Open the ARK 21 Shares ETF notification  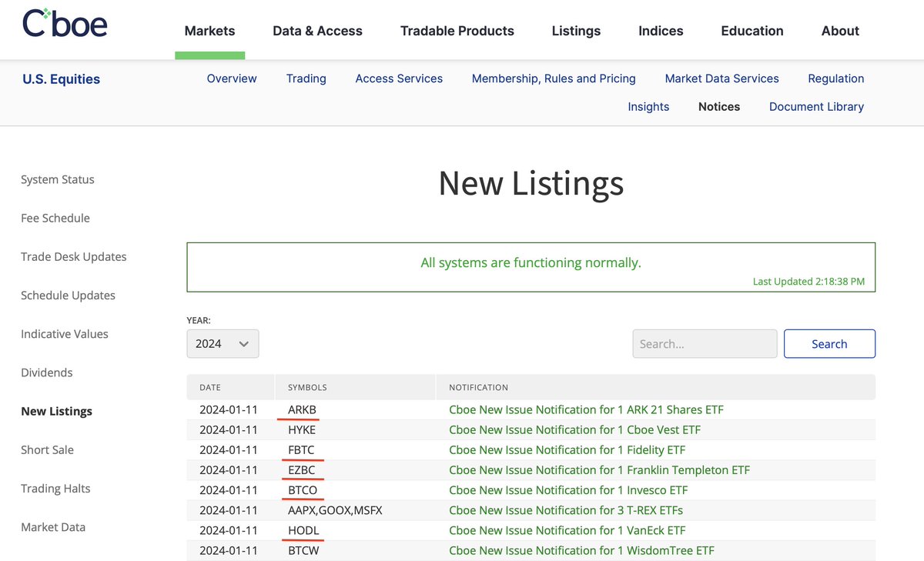(x=586, y=409)
